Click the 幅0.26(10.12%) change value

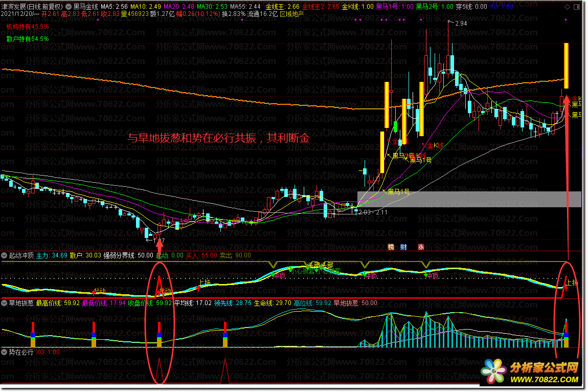pyautogui.click(x=198, y=14)
